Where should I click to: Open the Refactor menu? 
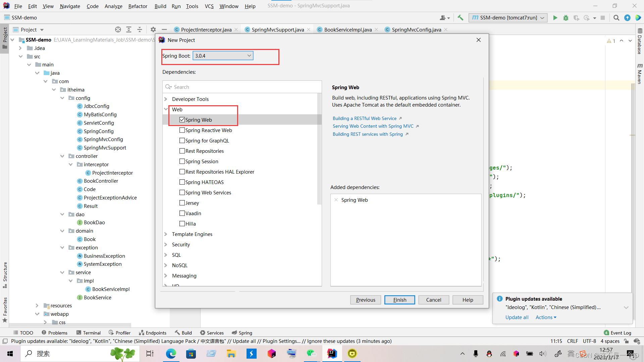[138, 6]
